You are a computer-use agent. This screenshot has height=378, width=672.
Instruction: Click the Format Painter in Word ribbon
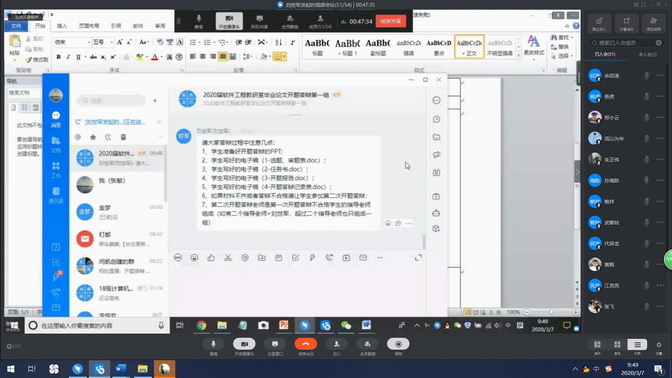36,60
